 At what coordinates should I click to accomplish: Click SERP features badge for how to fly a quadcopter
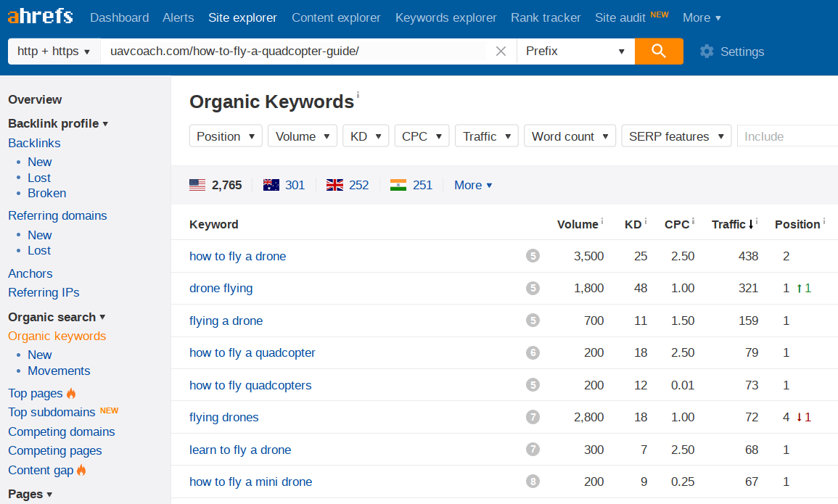coord(533,352)
